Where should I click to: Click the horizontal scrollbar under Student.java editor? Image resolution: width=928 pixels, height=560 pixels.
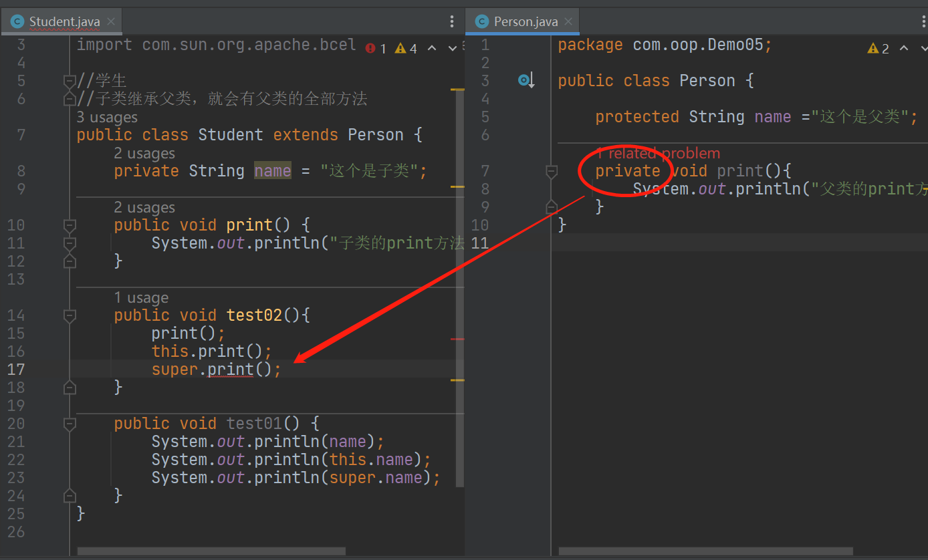211,551
